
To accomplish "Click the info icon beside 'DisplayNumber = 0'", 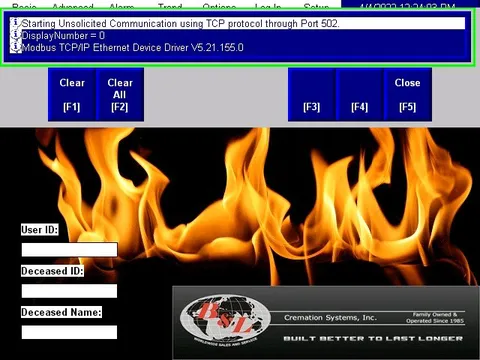I will click(15, 35).
